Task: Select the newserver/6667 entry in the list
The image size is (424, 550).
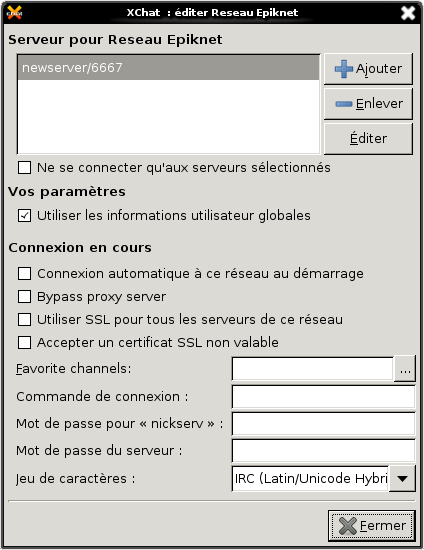Action: [168, 68]
